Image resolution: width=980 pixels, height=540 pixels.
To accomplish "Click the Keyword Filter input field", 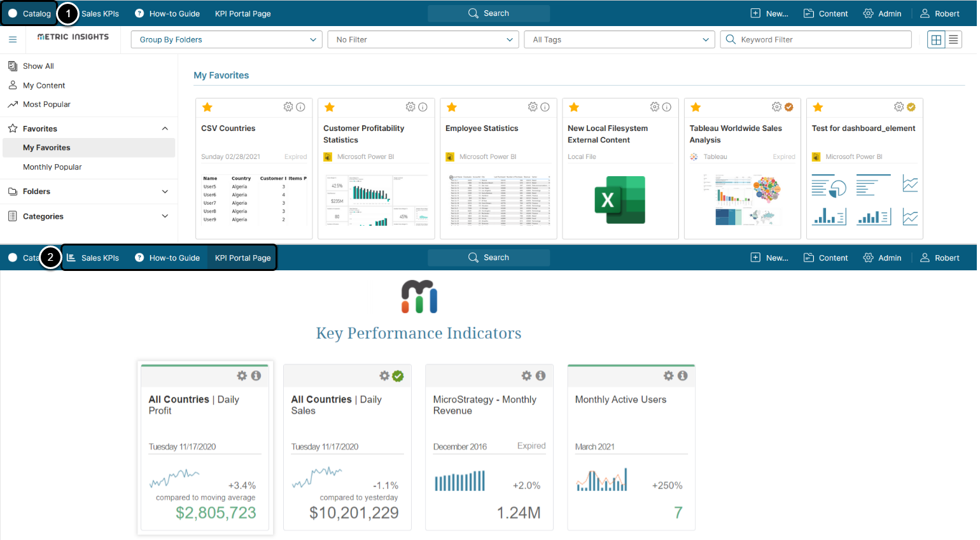I will [821, 39].
